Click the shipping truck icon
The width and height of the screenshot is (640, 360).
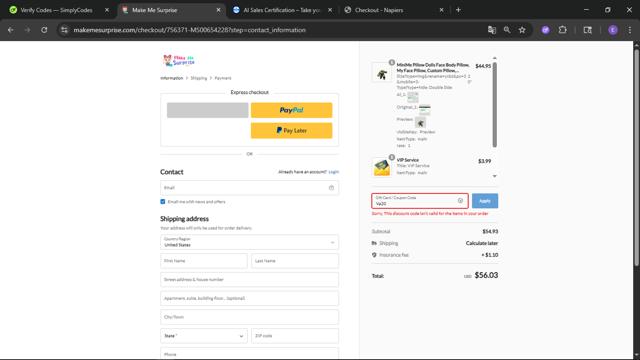pos(374,243)
